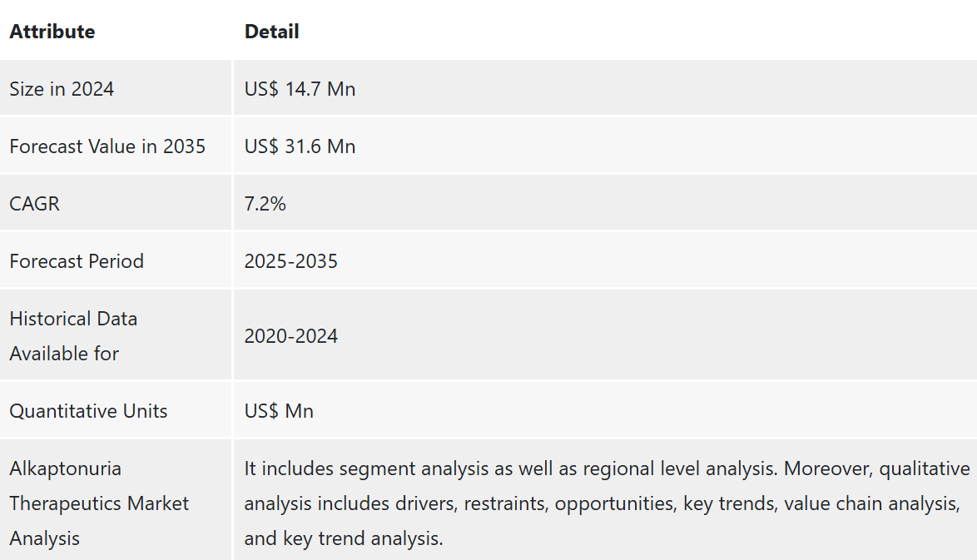Select the '7.2%' value
The height and width of the screenshot is (560, 977).
(x=265, y=204)
